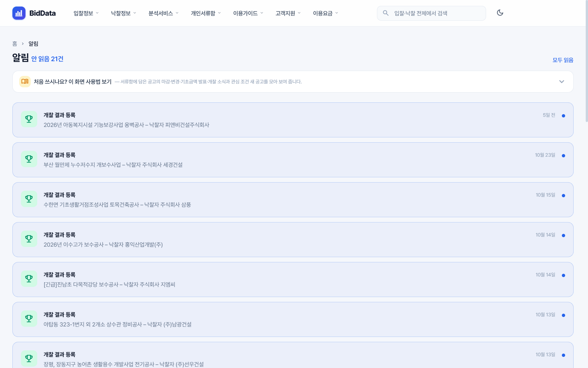Image resolution: width=588 pixels, height=368 pixels.
Task: Open the 고객지원 menu
Action: pyautogui.click(x=288, y=13)
